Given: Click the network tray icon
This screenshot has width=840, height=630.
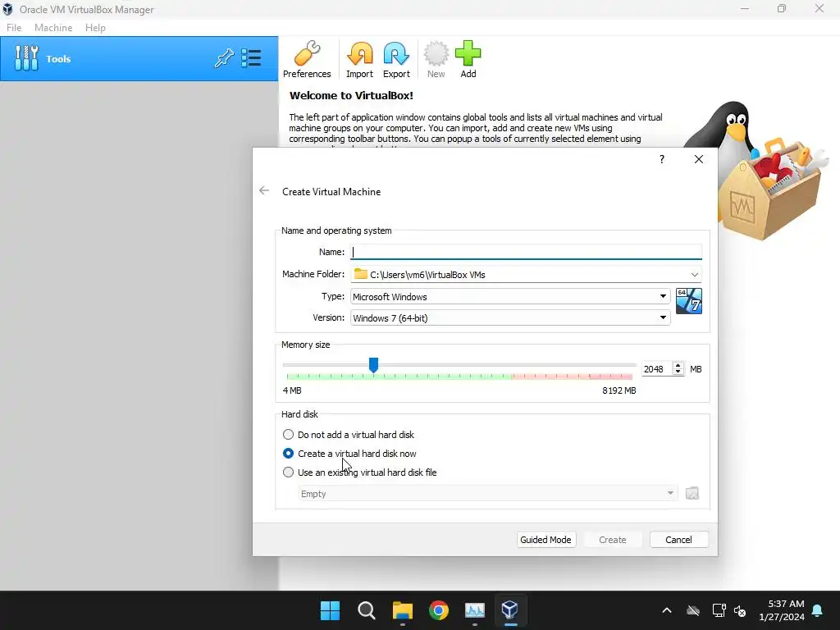Looking at the screenshot, I should (x=719, y=610).
